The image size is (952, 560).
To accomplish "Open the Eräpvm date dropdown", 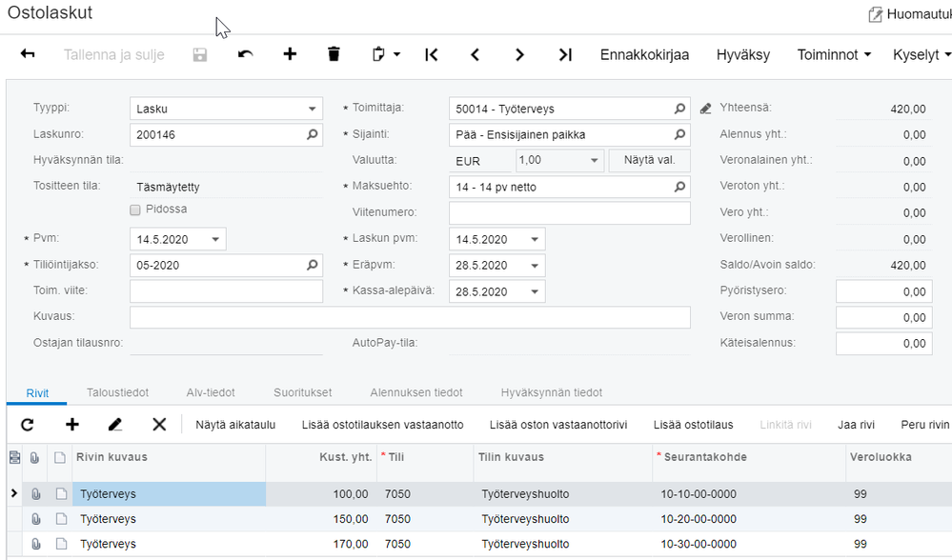I will click(535, 266).
